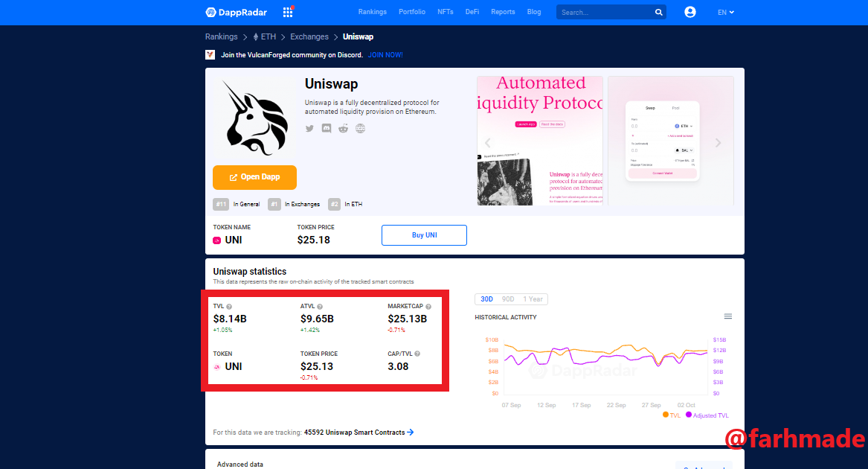The image size is (868, 469).
Task: Open Rankings in top navigation
Action: click(x=373, y=12)
